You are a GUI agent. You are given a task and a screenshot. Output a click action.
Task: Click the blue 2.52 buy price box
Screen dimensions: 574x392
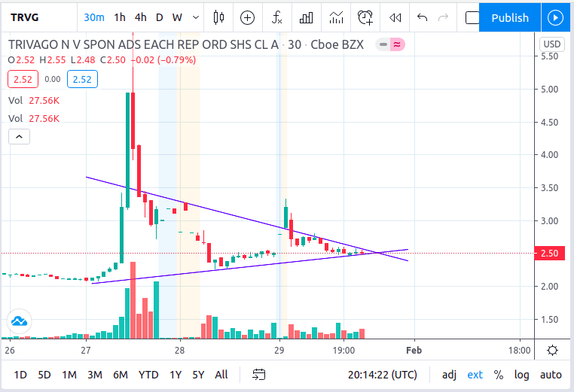(82, 79)
